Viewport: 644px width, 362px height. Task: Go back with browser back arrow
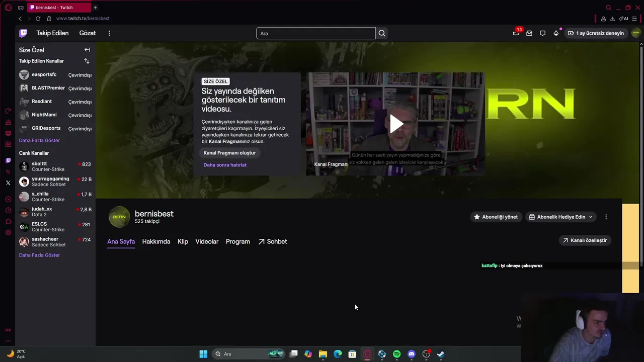pos(20,19)
